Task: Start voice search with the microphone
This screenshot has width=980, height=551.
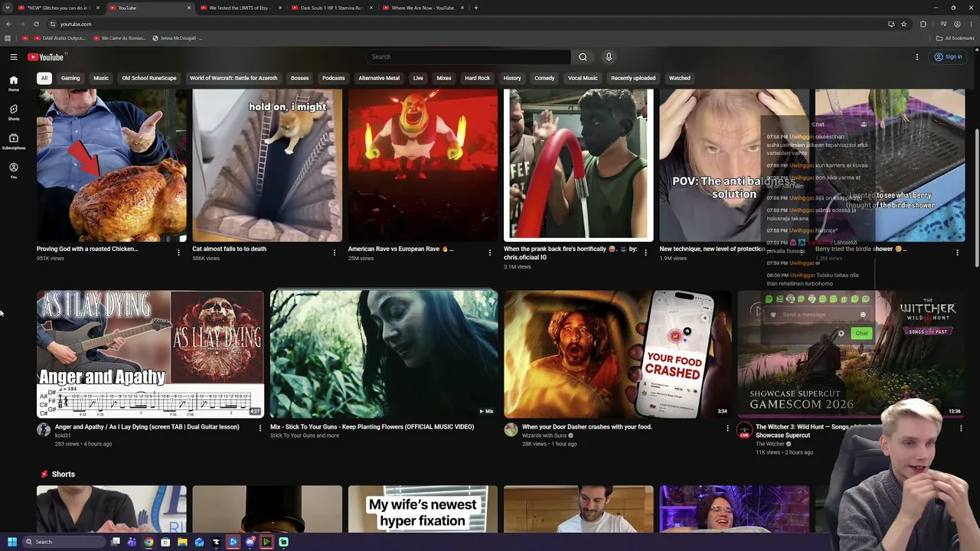Action: tap(609, 57)
